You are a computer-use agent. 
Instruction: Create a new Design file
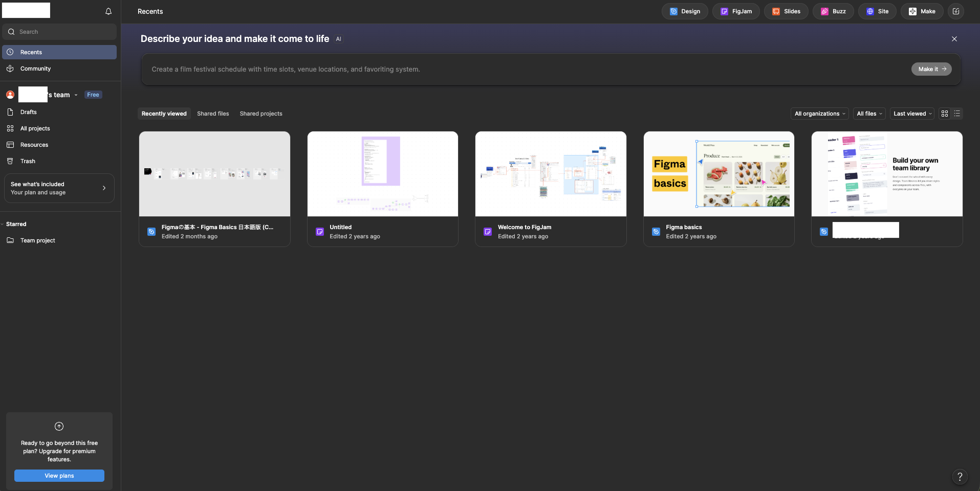(685, 11)
